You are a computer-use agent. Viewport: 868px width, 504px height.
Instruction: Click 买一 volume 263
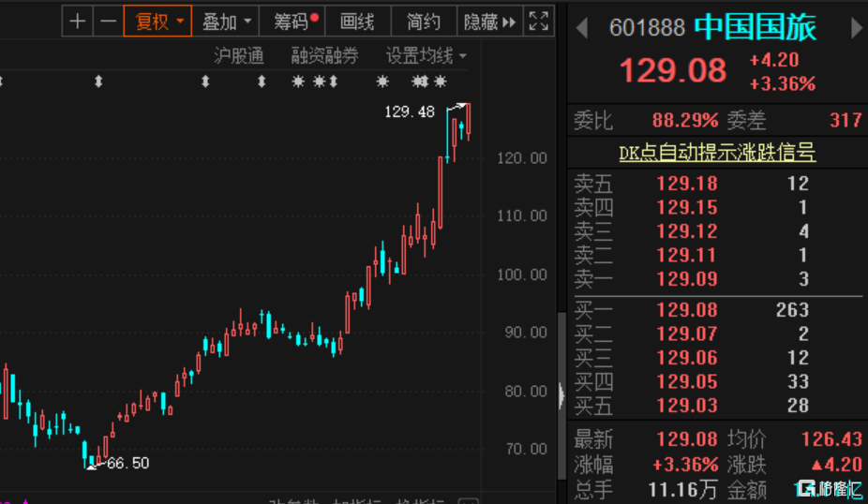pos(792,310)
